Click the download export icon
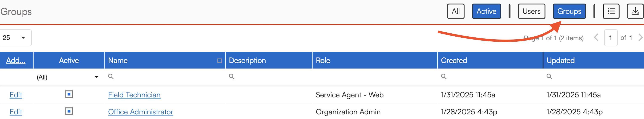 coord(635,11)
